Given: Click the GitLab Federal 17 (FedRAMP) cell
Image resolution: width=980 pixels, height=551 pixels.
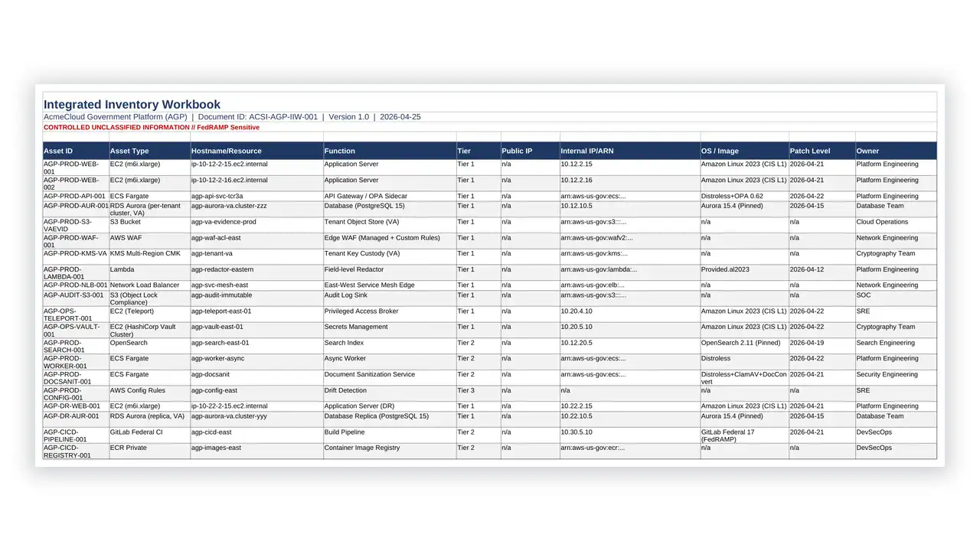Looking at the screenshot, I should (x=745, y=435).
